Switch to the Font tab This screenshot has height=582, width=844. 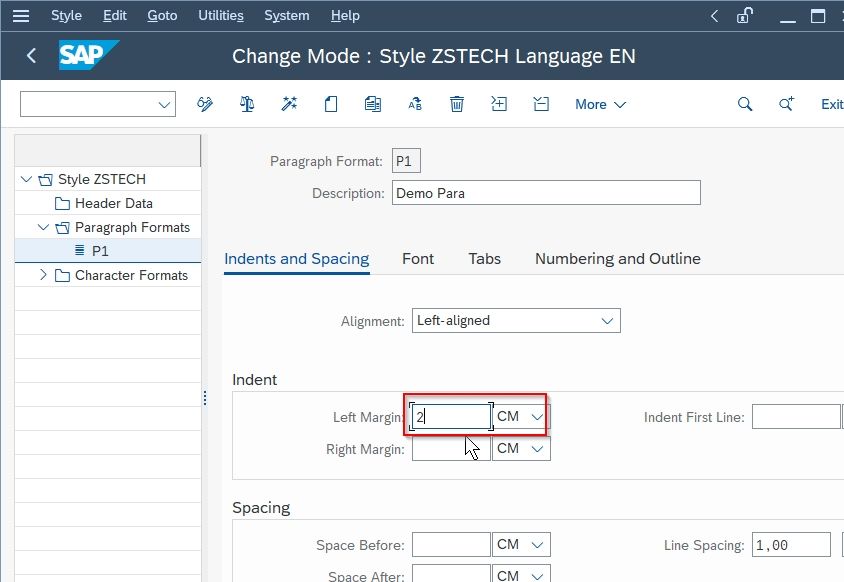(418, 259)
